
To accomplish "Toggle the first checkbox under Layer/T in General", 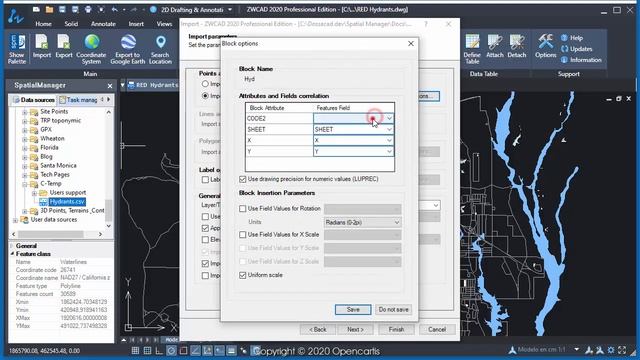I will tap(205, 216).
